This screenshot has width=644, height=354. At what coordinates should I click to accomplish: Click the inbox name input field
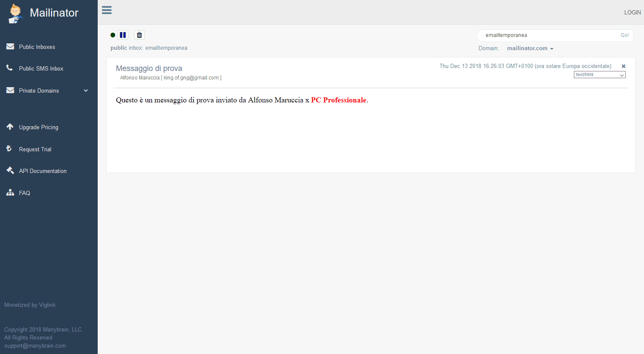coord(547,35)
